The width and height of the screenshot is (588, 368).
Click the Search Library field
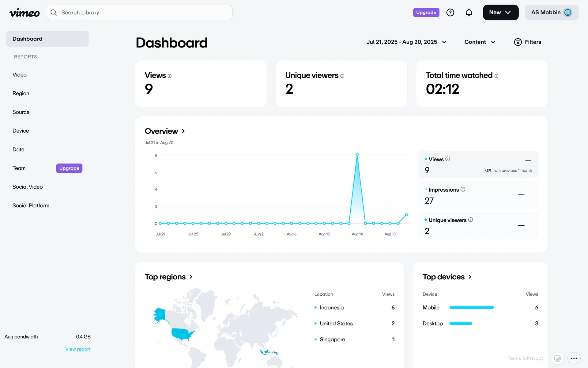coord(139,13)
